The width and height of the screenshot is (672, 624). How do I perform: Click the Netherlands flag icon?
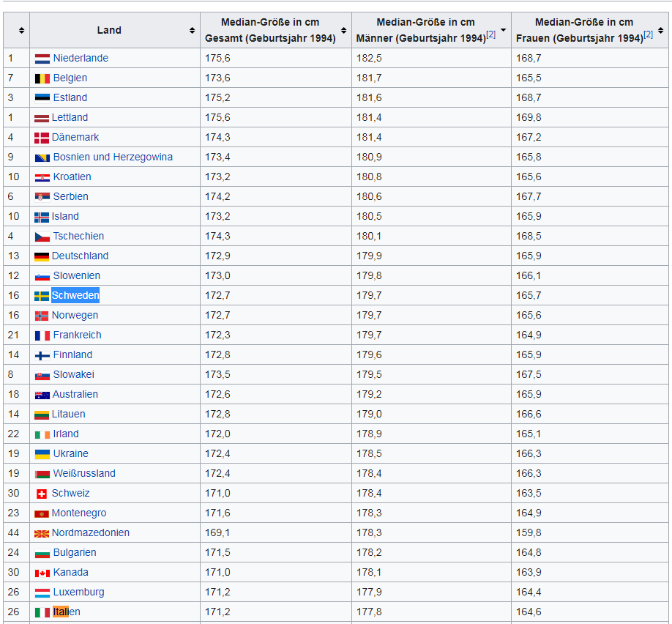[42, 59]
